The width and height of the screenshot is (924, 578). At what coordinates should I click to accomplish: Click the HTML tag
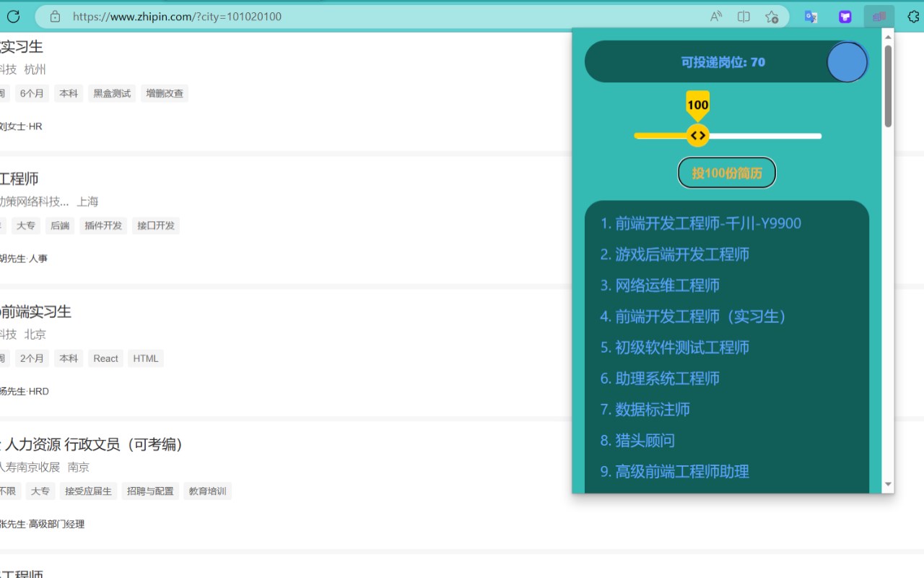(146, 358)
